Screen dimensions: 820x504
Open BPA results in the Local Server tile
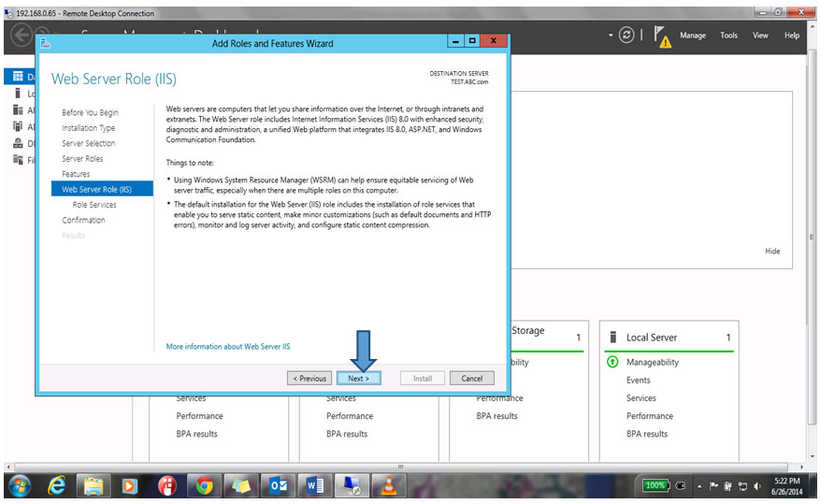coord(647,434)
